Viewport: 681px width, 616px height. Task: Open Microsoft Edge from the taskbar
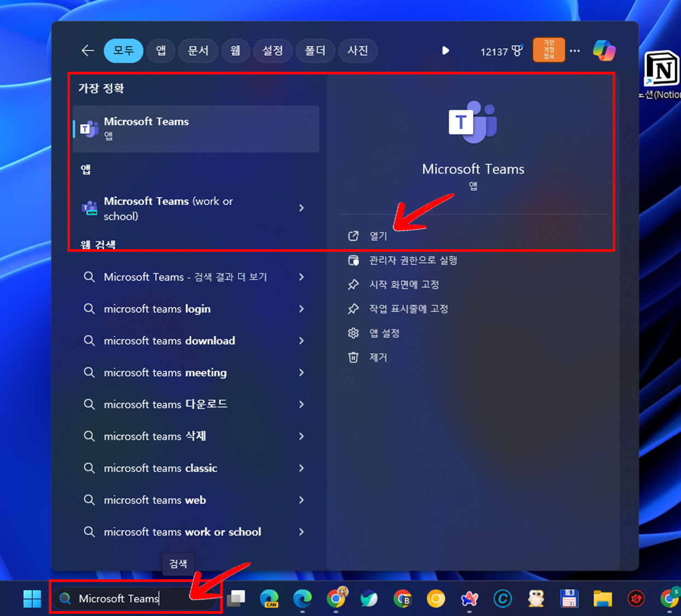point(302,598)
